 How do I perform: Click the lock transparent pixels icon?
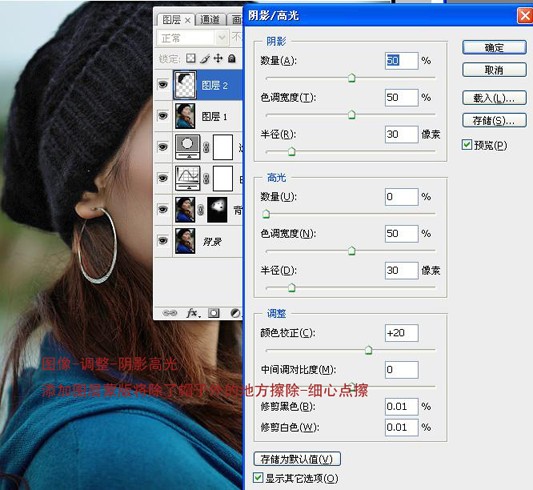[x=191, y=58]
